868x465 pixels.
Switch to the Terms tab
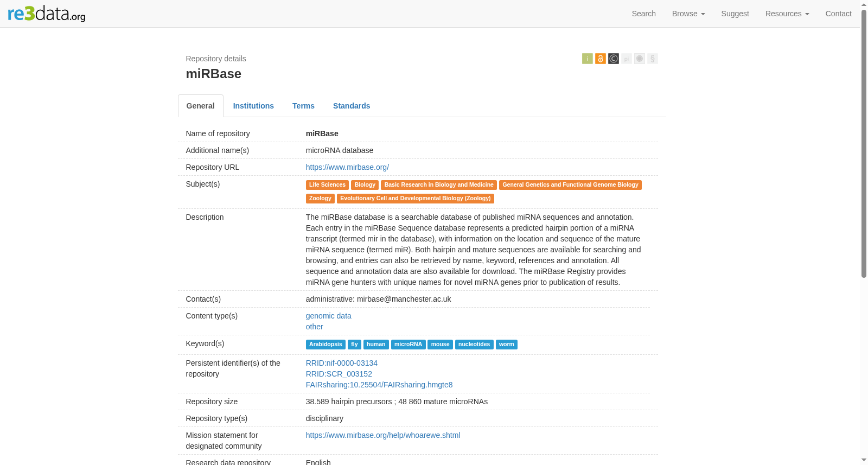[303, 106]
